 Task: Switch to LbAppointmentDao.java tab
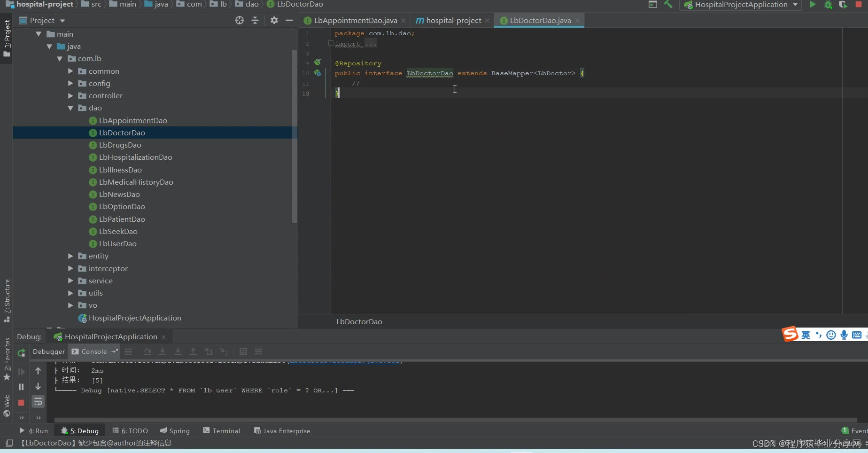click(355, 21)
